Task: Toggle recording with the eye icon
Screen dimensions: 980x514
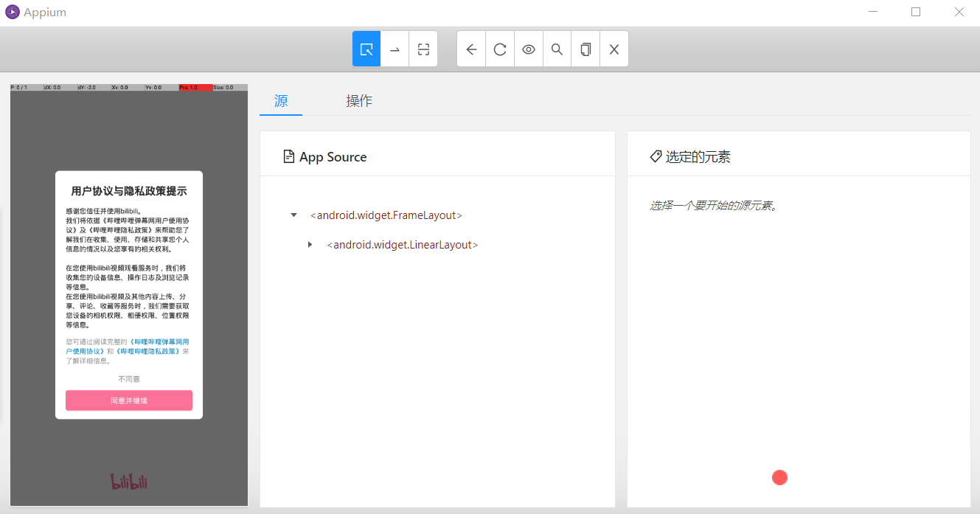Action: tap(529, 49)
